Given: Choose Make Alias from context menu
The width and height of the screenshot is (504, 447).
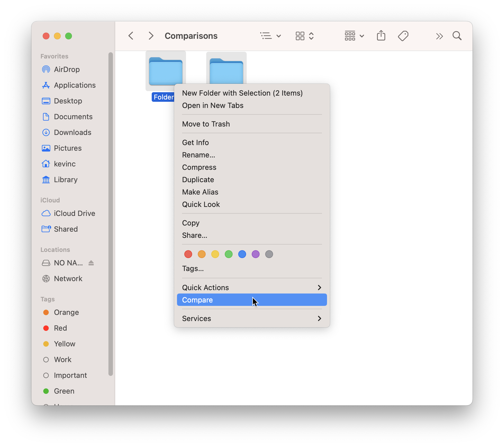Looking at the screenshot, I should pyautogui.click(x=252, y=192).
